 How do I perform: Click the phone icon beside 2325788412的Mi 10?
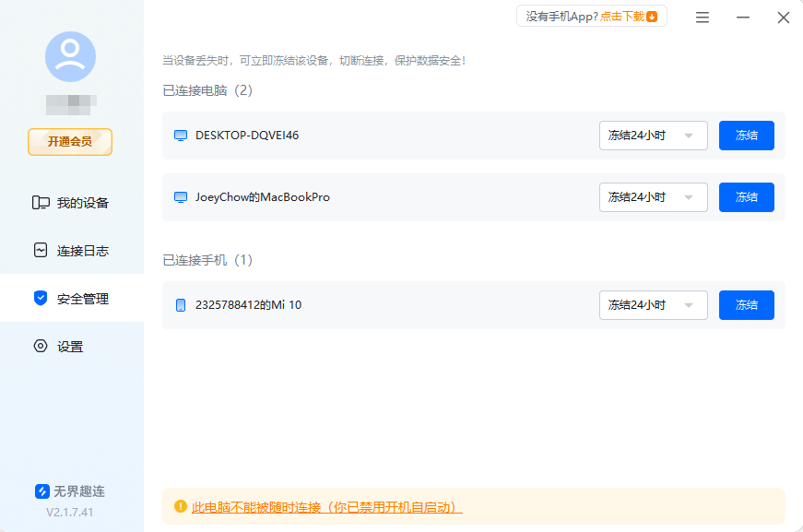point(180,304)
